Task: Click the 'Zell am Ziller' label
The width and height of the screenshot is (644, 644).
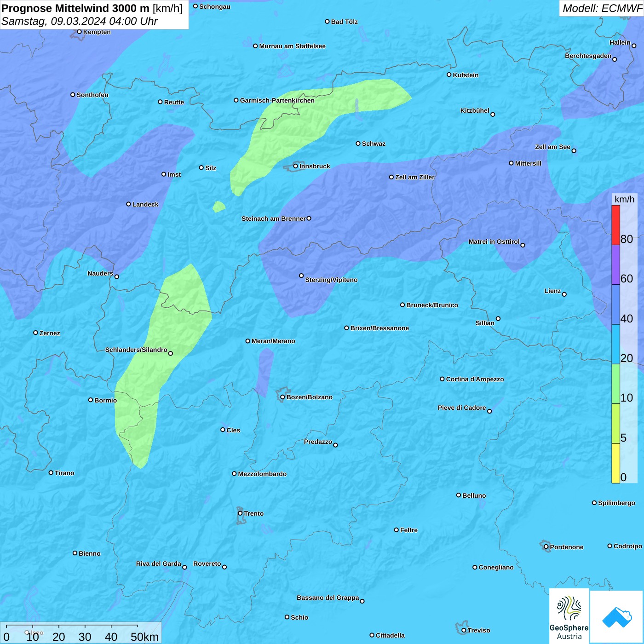Action: [x=415, y=177]
